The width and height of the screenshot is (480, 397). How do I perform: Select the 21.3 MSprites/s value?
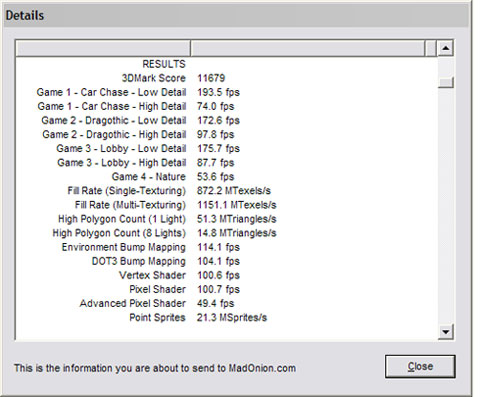pos(232,317)
